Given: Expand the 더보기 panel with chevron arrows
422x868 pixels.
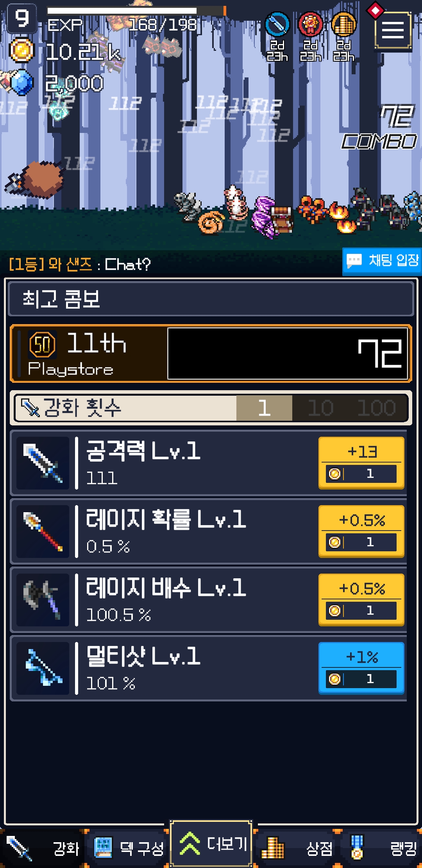Looking at the screenshot, I should [x=211, y=843].
